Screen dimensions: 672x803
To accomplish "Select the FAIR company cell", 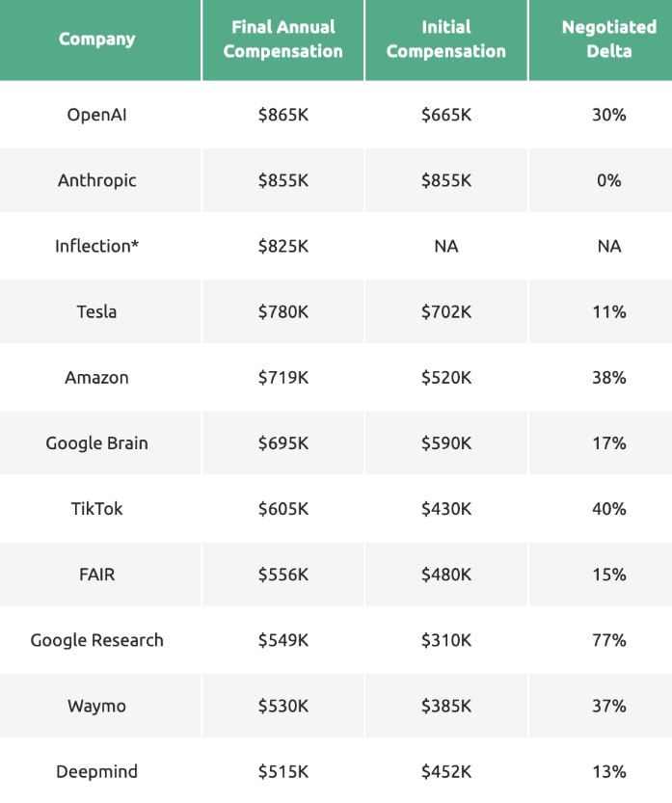I will (96, 575).
